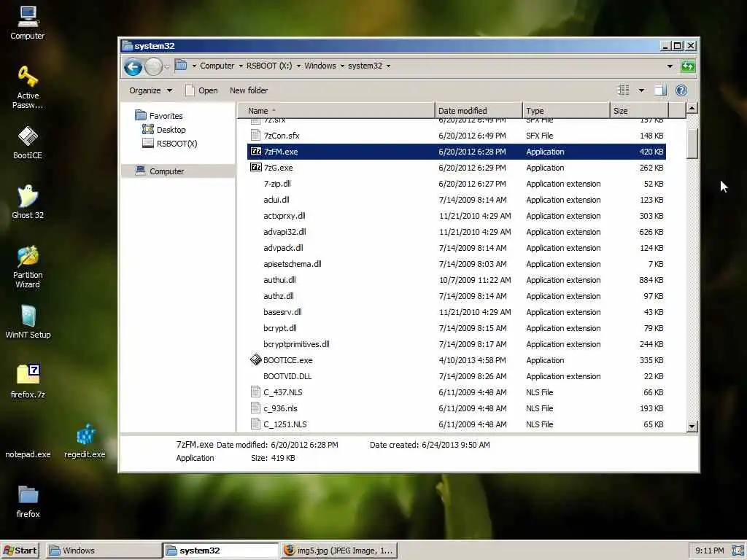Open the BootICE desktop shortcut
The height and width of the screenshot is (560, 747).
[28, 142]
